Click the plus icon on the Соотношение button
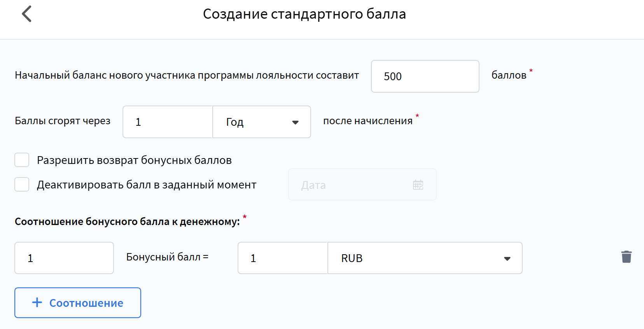 coord(37,303)
